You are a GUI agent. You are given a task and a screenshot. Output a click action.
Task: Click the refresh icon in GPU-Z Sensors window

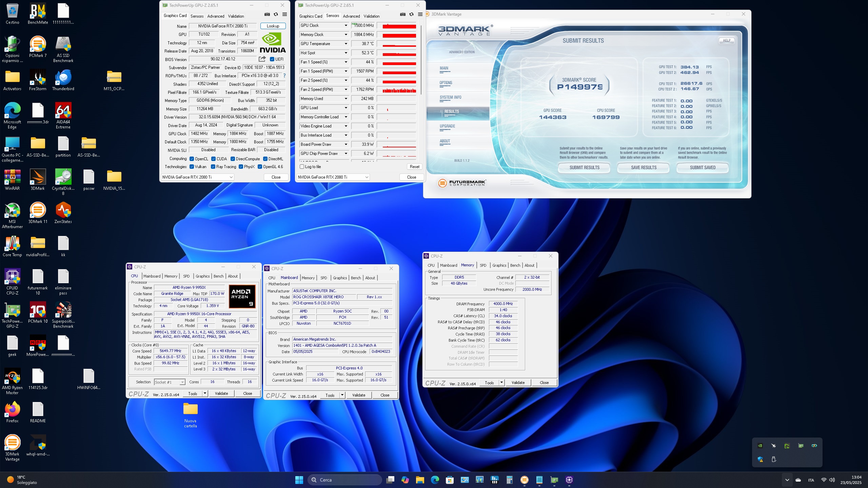pyautogui.click(x=412, y=15)
